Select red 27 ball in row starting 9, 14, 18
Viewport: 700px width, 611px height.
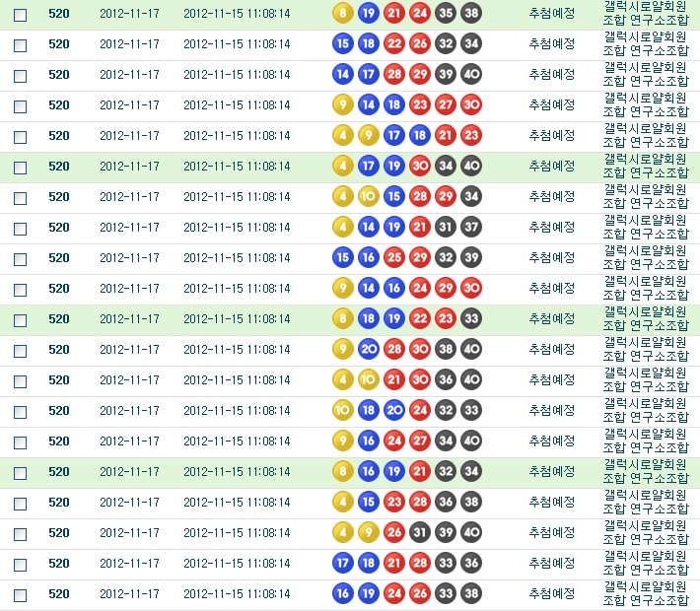click(x=446, y=104)
